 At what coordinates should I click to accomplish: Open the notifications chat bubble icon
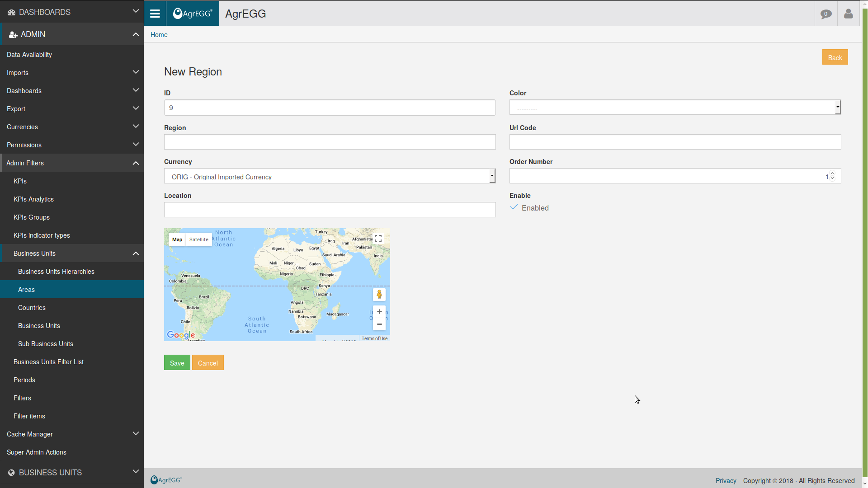tap(826, 14)
